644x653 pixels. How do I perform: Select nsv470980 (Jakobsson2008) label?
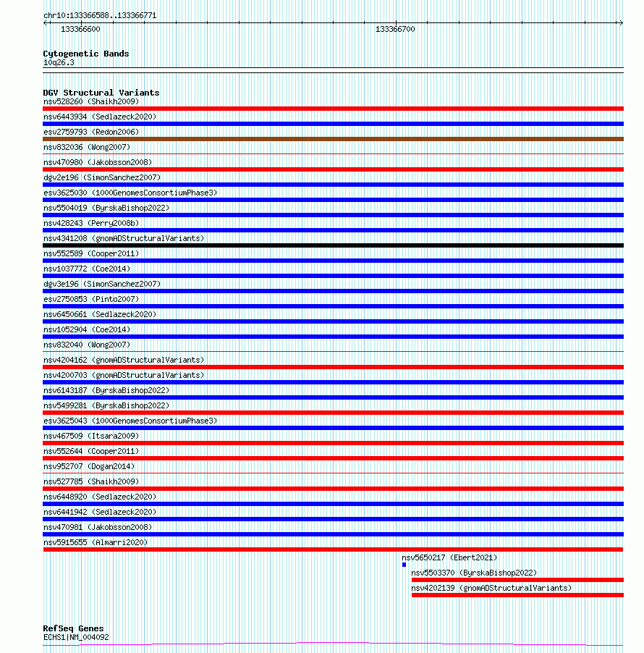(98, 162)
